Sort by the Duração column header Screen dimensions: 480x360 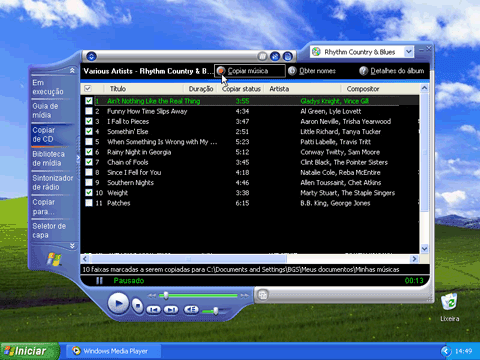[201, 89]
